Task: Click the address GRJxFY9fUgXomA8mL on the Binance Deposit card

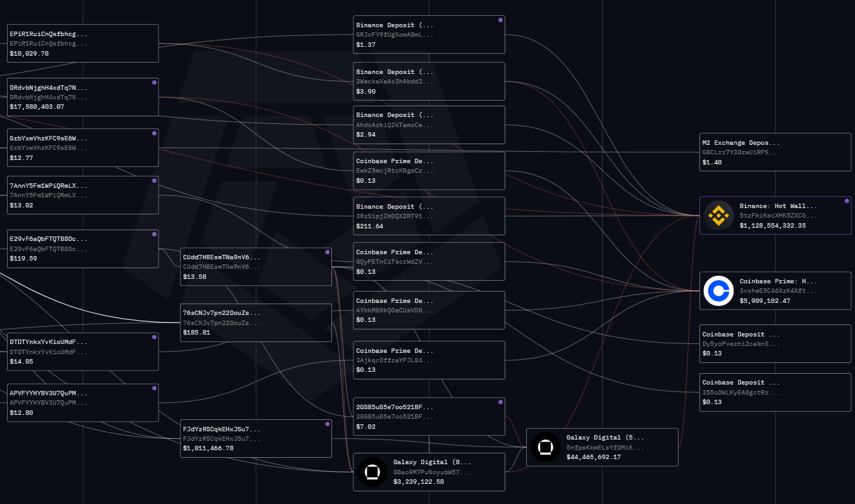Action: (394, 35)
